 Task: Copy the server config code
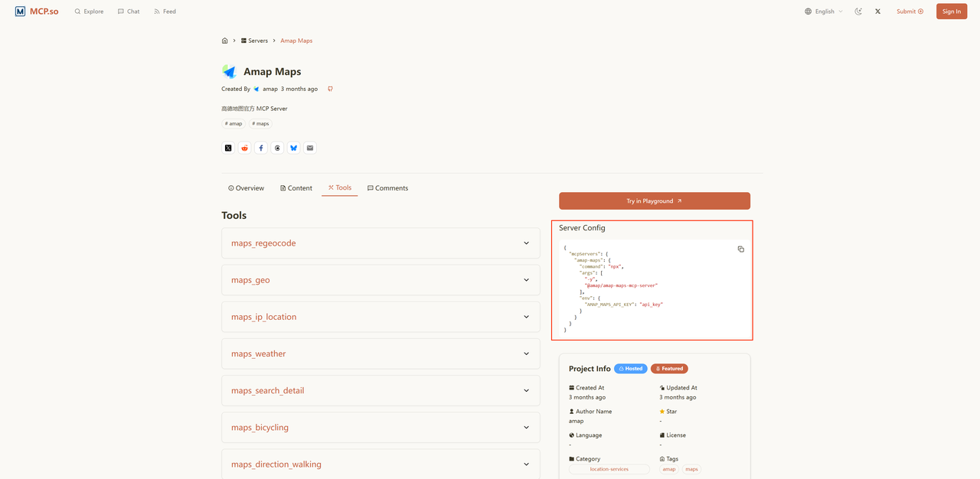pos(740,249)
